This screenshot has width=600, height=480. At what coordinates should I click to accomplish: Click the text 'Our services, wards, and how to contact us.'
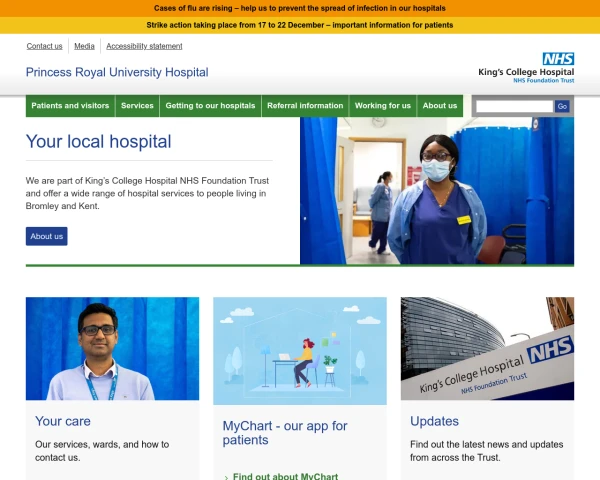(102, 451)
